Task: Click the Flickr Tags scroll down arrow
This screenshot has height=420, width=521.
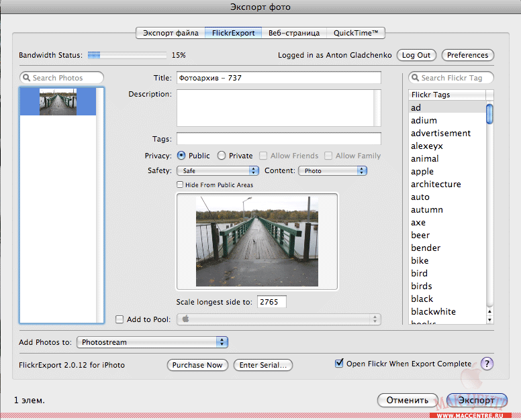Action: point(489,320)
